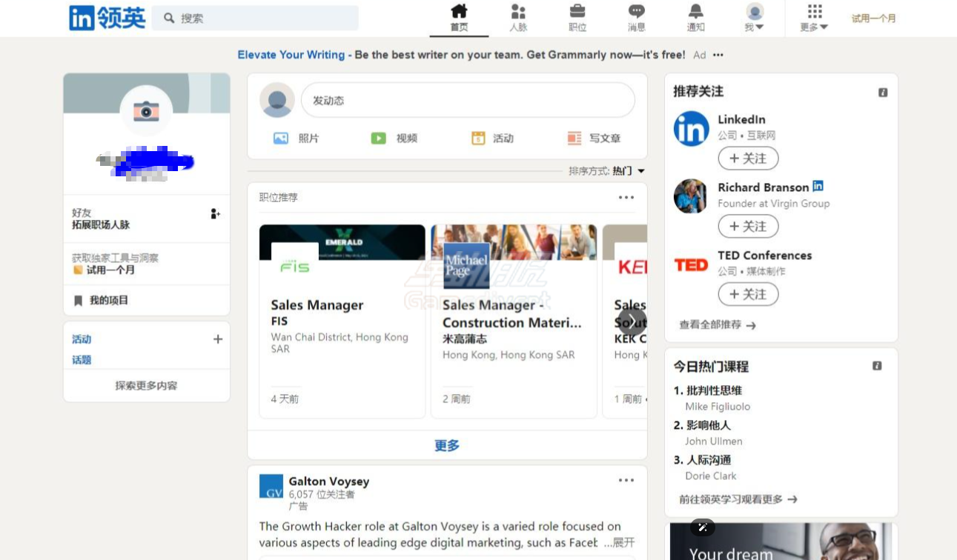Open the 职位 jobs icon
Image resolution: width=957 pixels, height=560 pixels.
(x=577, y=16)
